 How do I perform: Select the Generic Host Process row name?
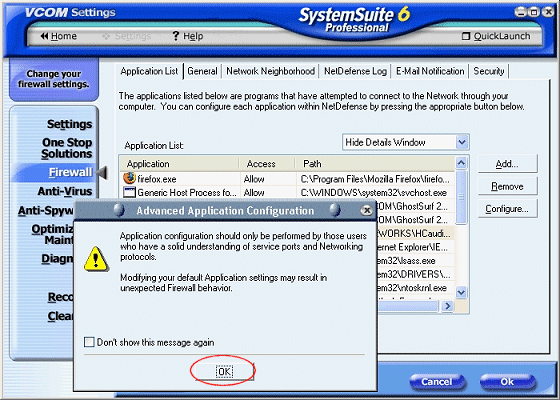tap(187, 193)
